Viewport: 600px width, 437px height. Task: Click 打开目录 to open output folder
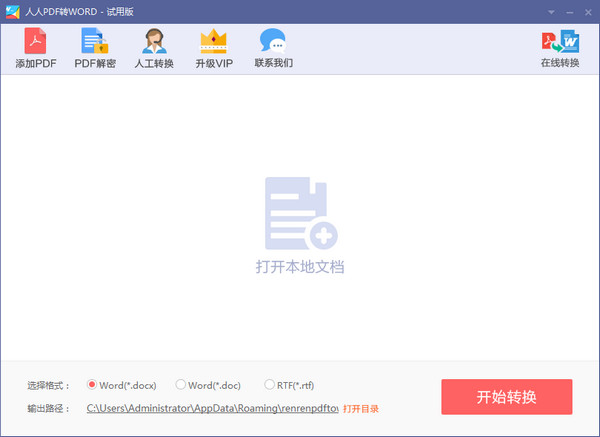pos(361,409)
